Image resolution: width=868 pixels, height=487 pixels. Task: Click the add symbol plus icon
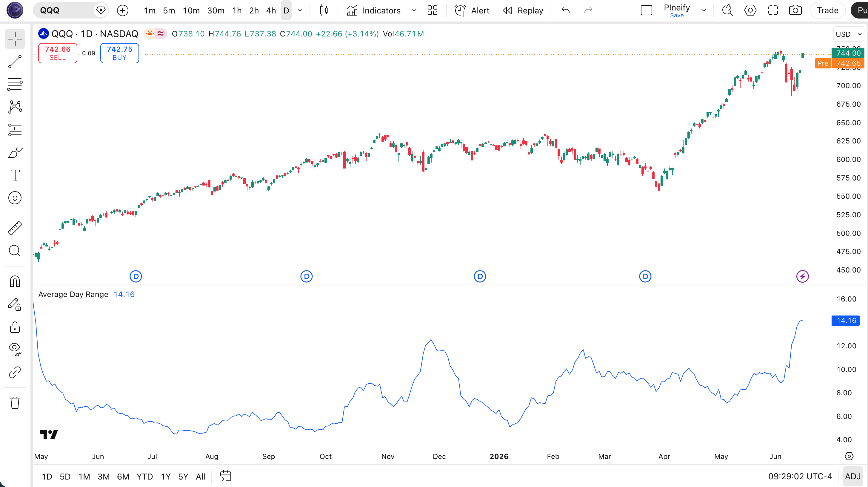coord(123,10)
